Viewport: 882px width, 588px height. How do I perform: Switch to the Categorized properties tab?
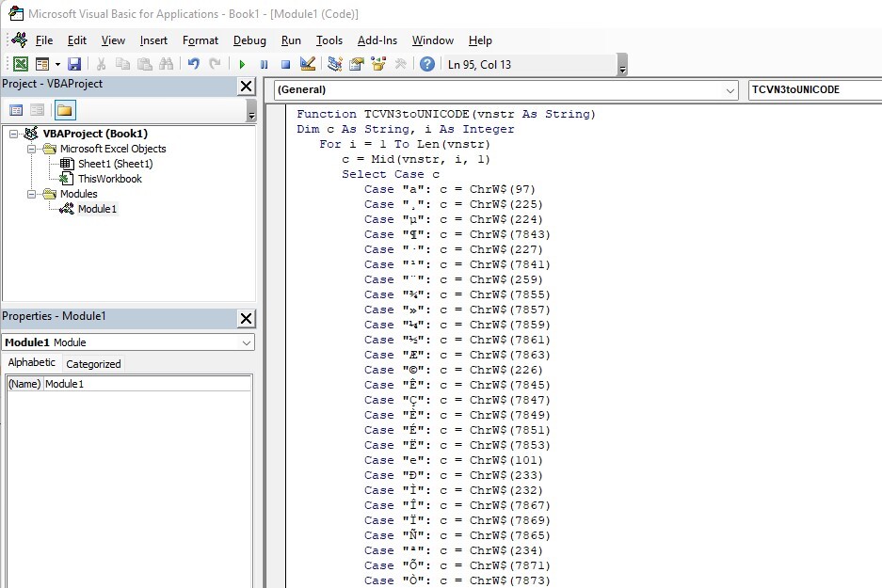93,364
